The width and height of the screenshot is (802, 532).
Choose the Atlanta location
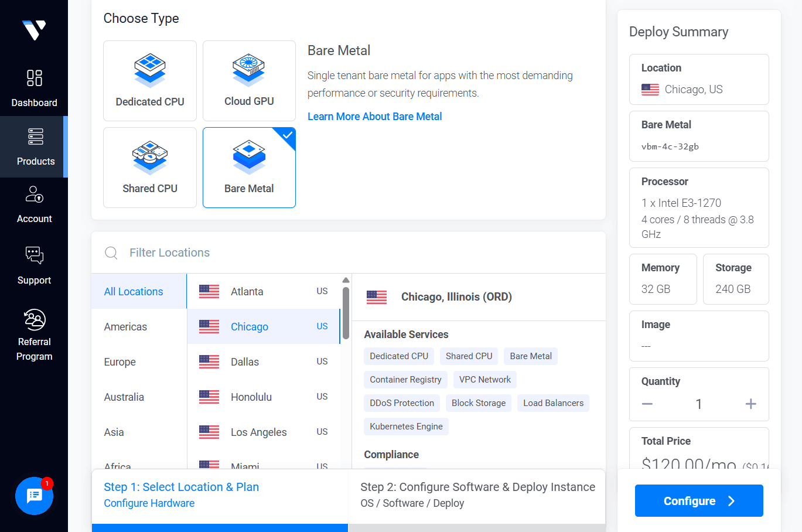[x=264, y=291]
